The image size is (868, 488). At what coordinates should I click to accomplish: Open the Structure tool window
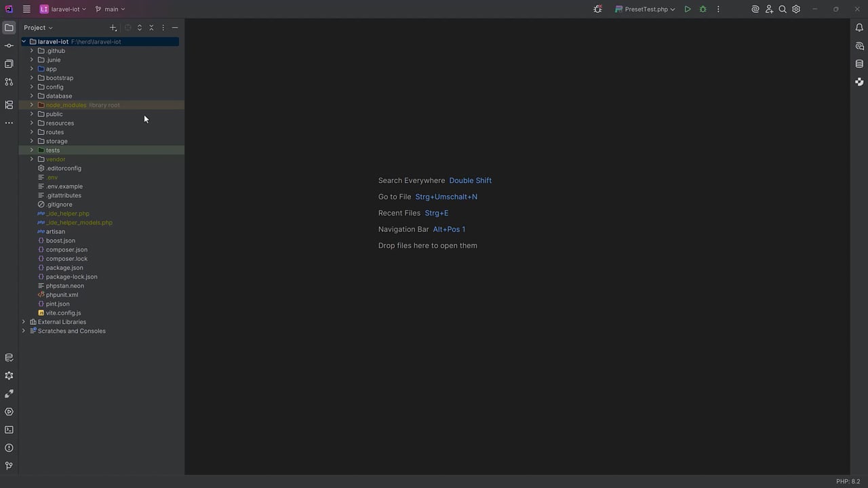coord(9,105)
